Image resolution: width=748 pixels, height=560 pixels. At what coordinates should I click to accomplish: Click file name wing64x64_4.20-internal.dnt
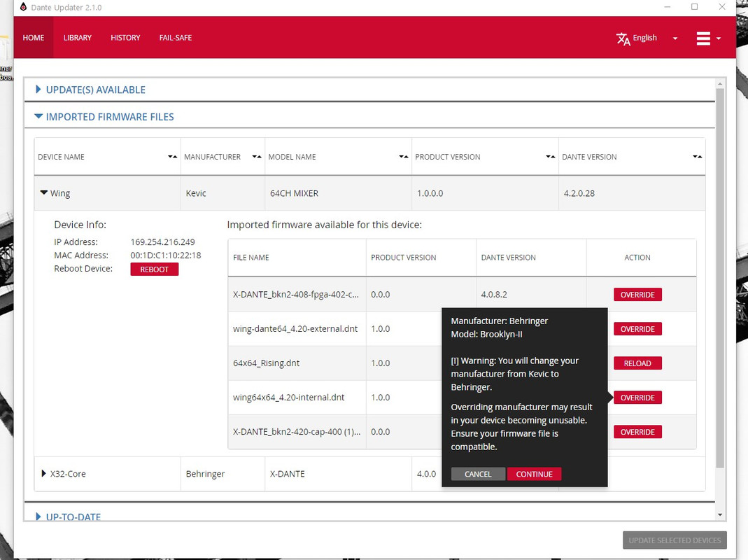click(288, 397)
